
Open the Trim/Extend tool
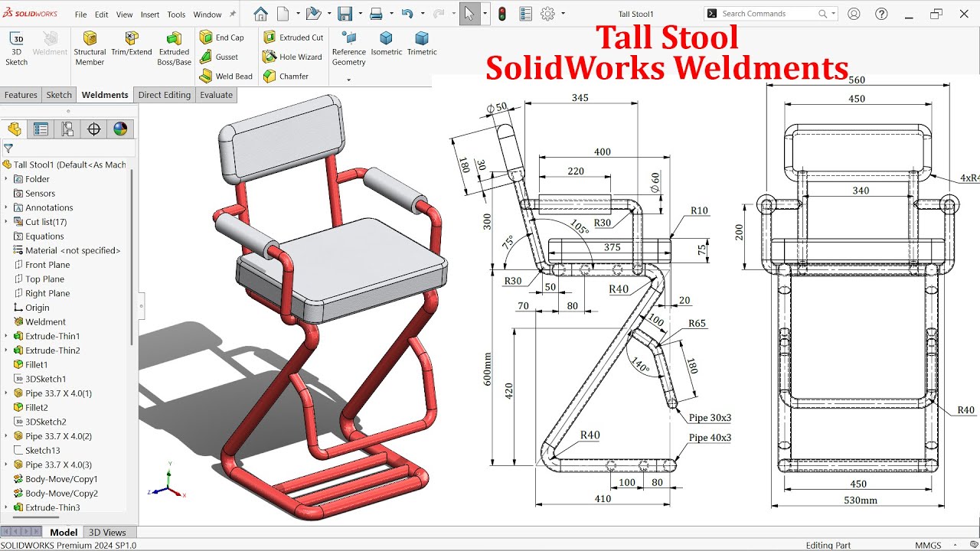(132, 44)
